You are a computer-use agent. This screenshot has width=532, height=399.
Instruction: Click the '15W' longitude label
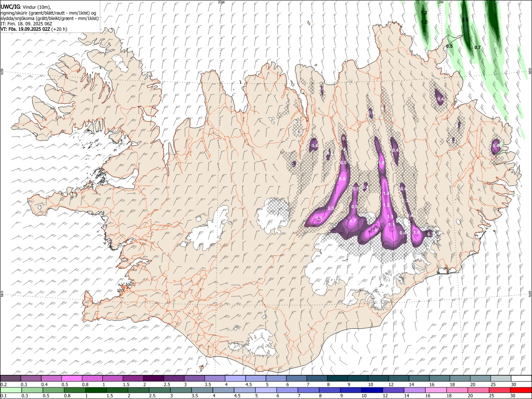(x=440, y=2)
